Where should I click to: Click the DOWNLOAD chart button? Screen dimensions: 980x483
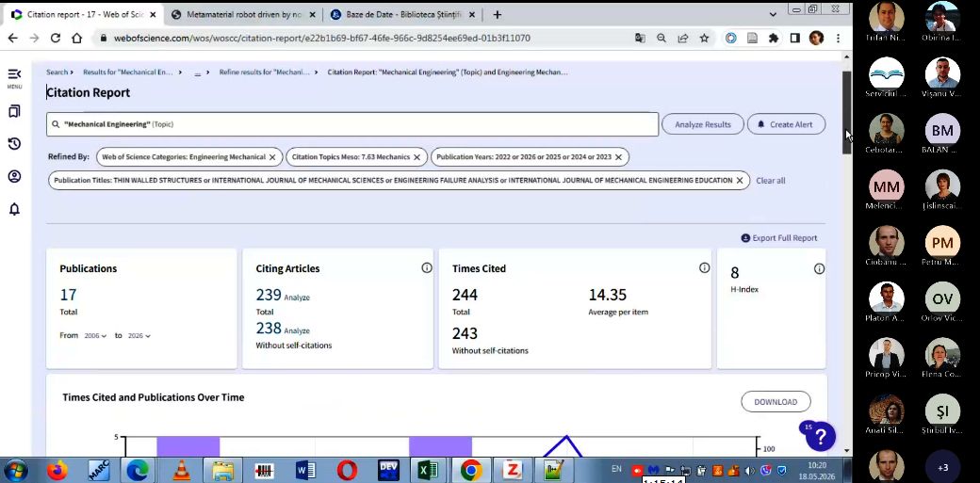[776, 402]
